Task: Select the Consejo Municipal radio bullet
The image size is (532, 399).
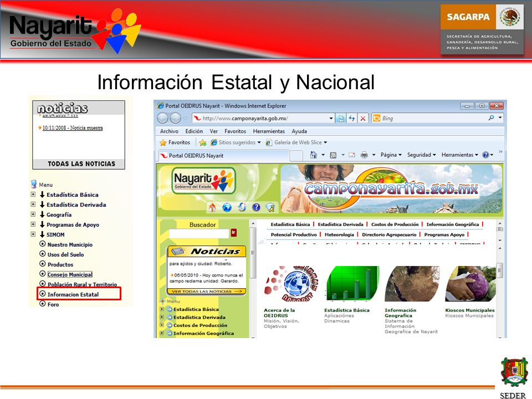Action: [x=43, y=274]
